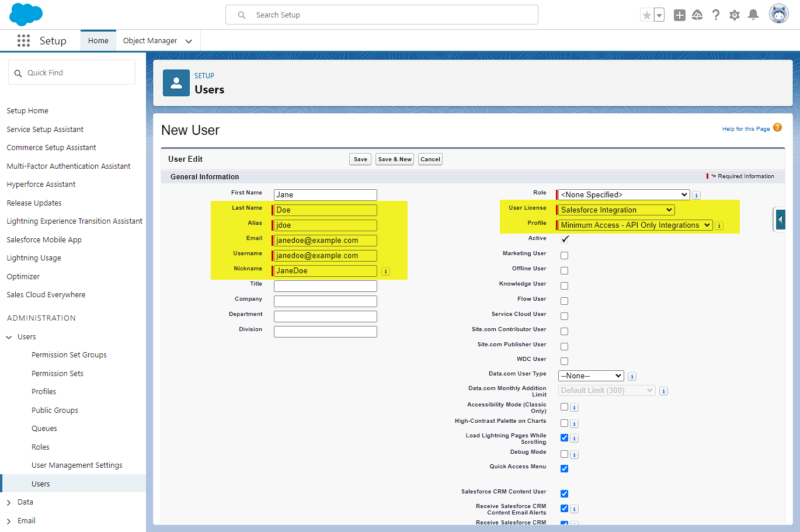Enable the Marketing User checkbox
This screenshot has height=532, width=800.
pos(564,255)
